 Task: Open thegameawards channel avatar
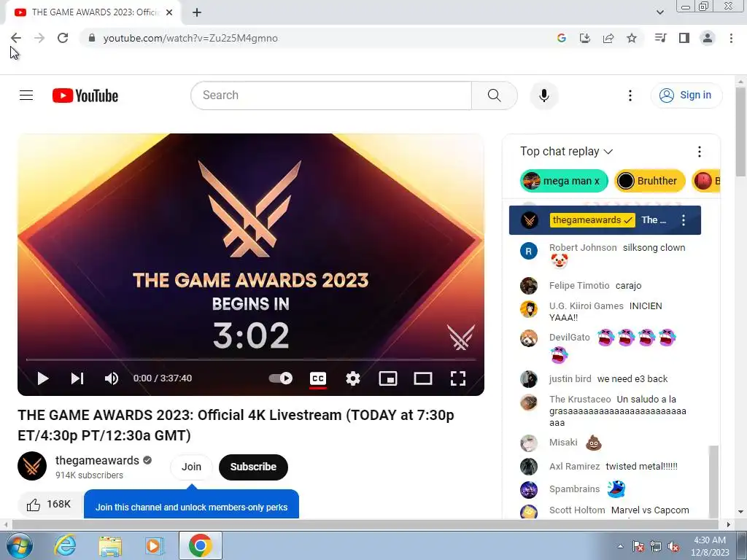coord(32,466)
